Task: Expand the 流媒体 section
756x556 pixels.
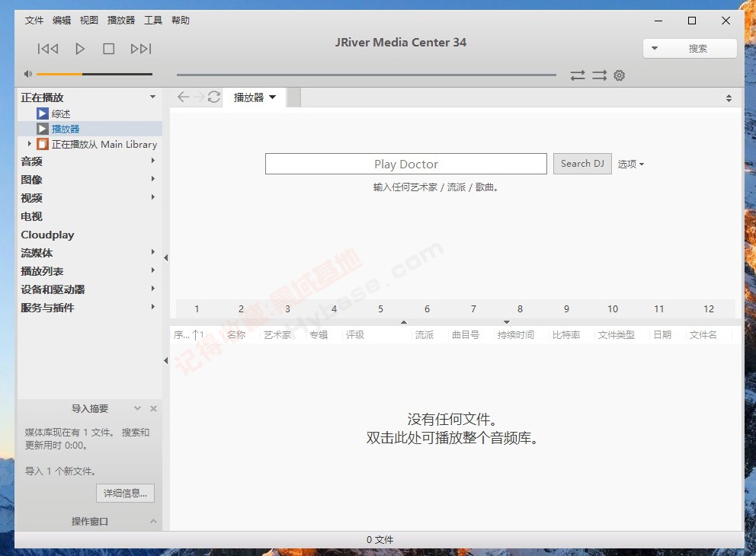Action: [153, 252]
